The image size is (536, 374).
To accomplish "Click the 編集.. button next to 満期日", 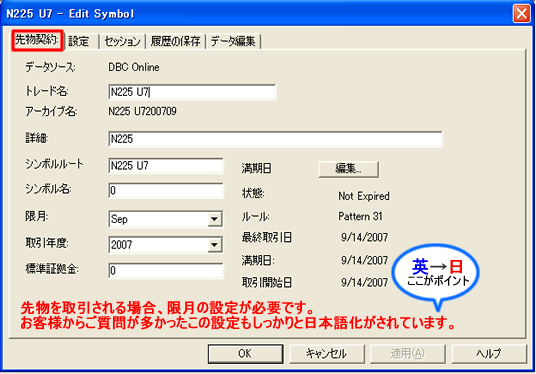I will pyautogui.click(x=348, y=169).
